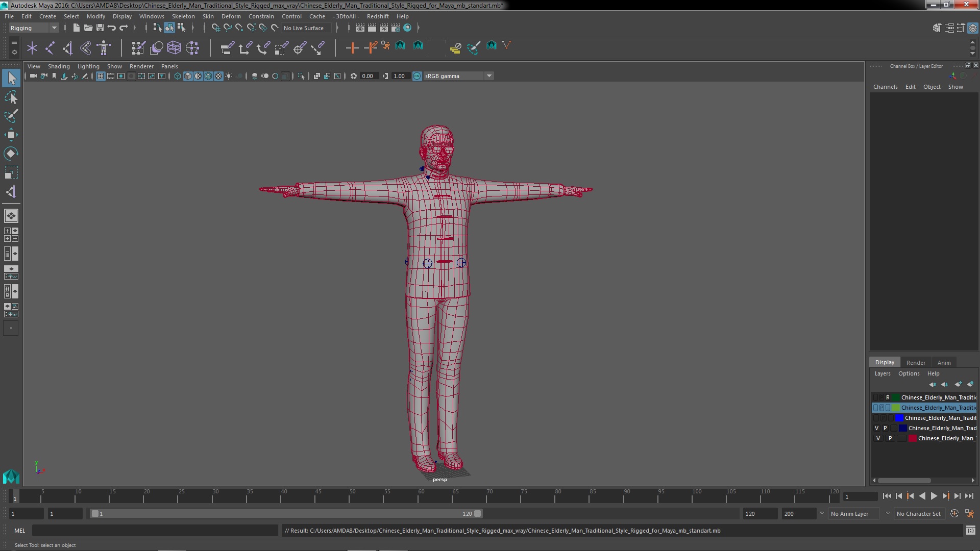Screen dimensions: 980x551
Task: Open the Deform menu
Action: [x=231, y=16]
